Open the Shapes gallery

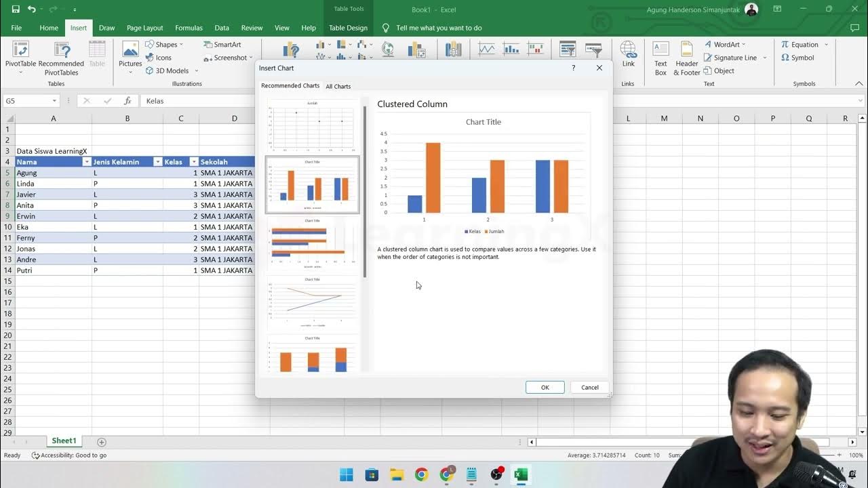click(x=165, y=45)
